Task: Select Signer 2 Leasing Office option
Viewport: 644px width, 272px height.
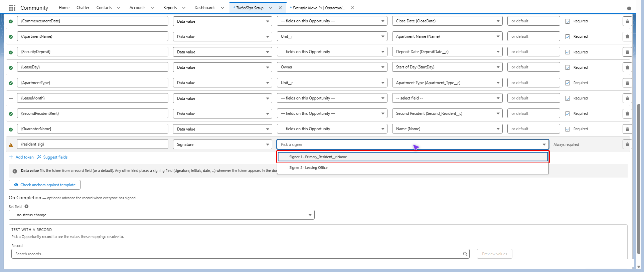Action: point(413,168)
